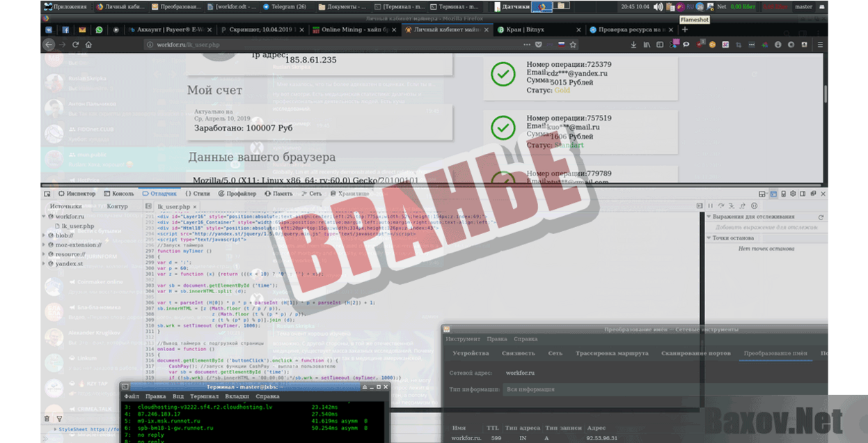Select the Трассировка маршрута tab in network tools
This screenshot has width=868, height=443.
click(x=612, y=354)
